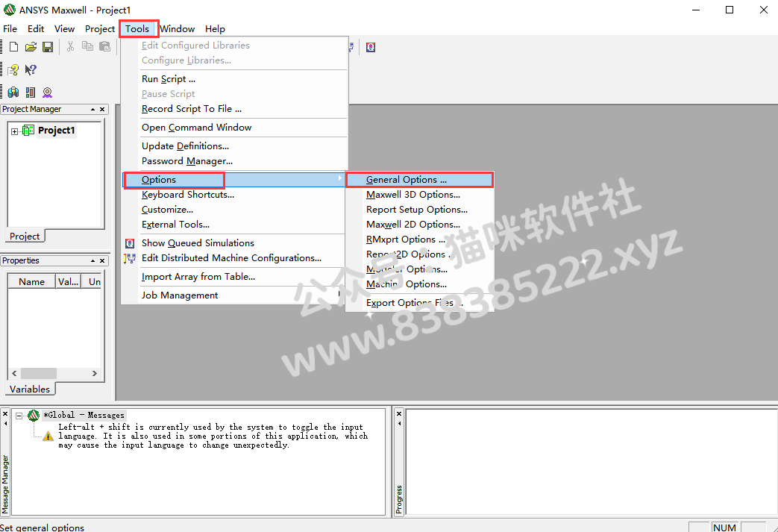The width and height of the screenshot is (778, 532).
Task: Toggle auto-hide pin of Project Manager
Action: click(92, 109)
